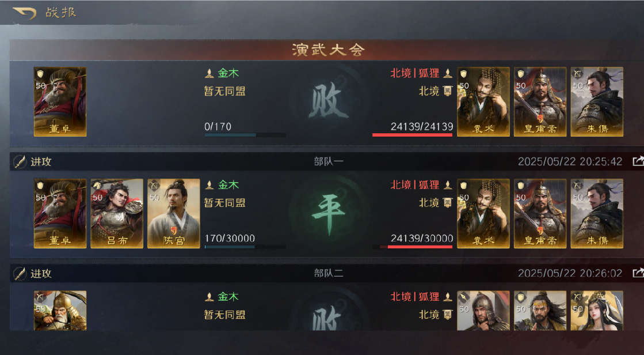Share the 部队一 battle report
644x355 pixels.
coord(638,161)
